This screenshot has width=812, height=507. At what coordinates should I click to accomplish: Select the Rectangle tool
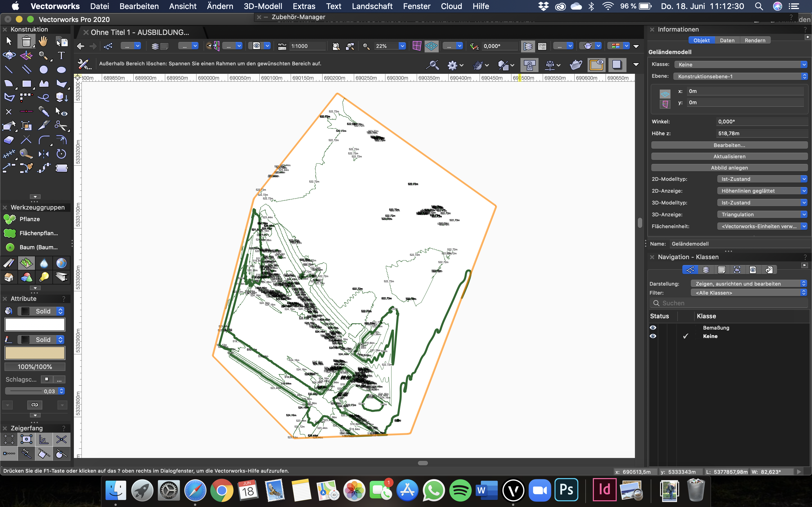coord(26,84)
